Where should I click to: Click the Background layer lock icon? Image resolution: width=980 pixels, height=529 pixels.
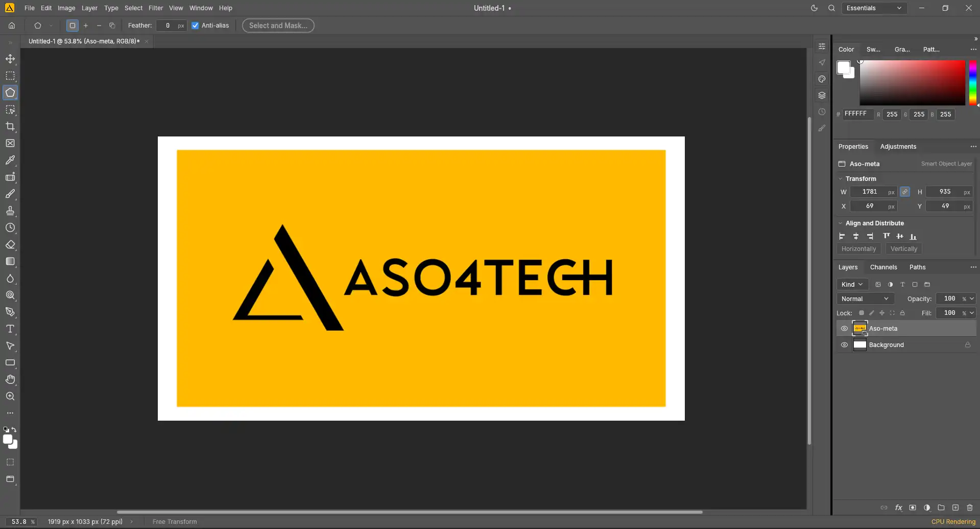click(x=967, y=345)
